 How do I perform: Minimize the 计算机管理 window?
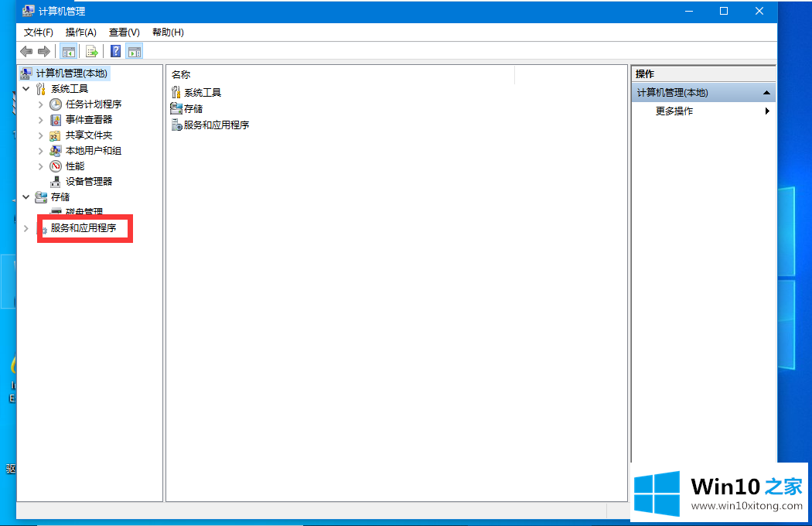689,11
